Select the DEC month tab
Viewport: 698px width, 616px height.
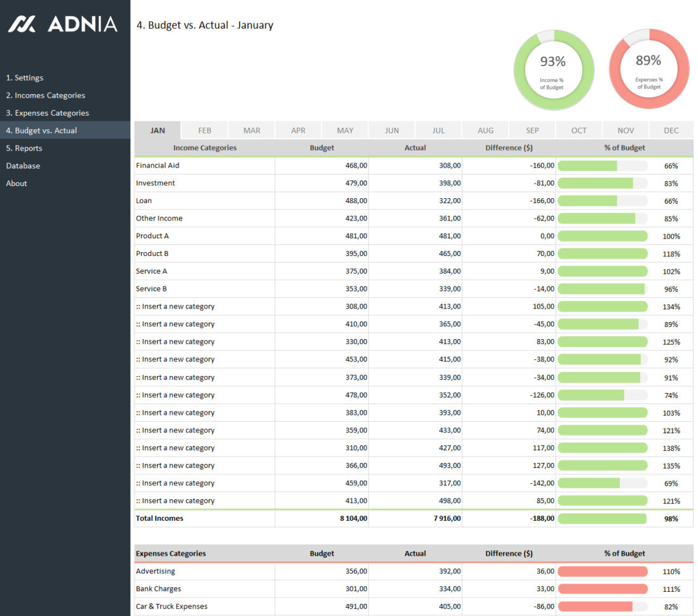(671, 130)
